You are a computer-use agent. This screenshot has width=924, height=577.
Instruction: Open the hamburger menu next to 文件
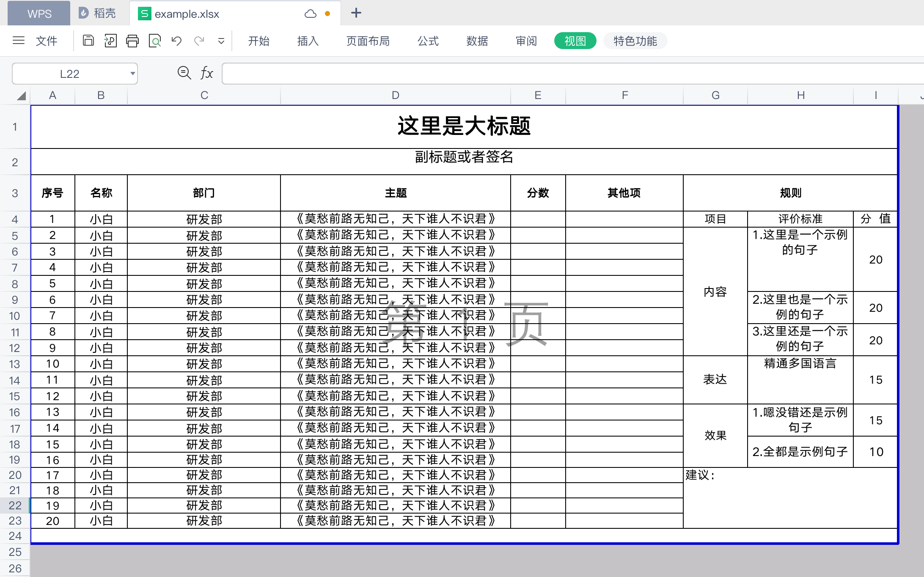pyautogui.click(x=19, y=41)
